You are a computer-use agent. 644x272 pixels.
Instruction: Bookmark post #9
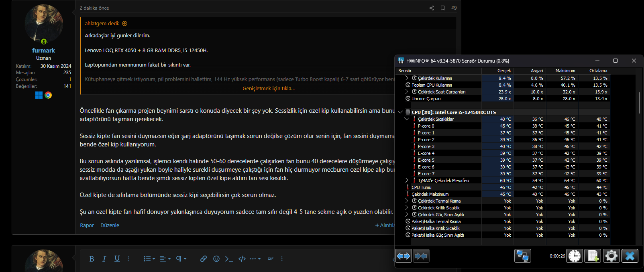pyautogui.click(x=442, y=8)
